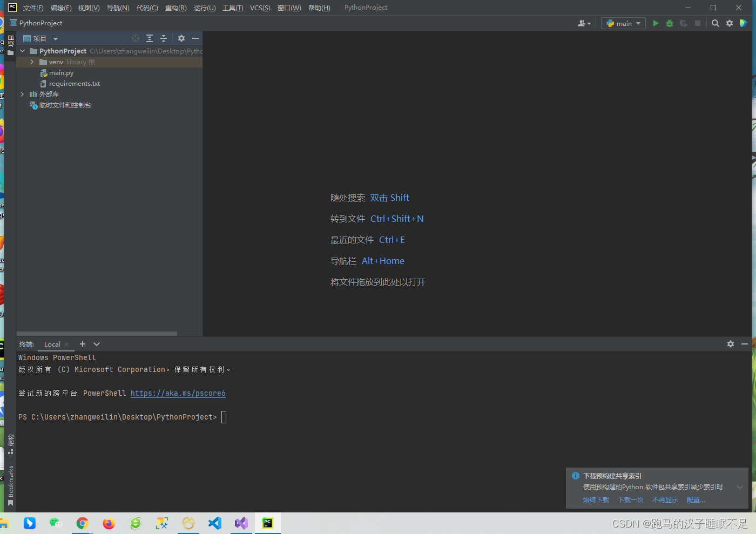756x534 pixels.
Task: Open Search Everywhere magnifier icon
Action: (715, 23)
